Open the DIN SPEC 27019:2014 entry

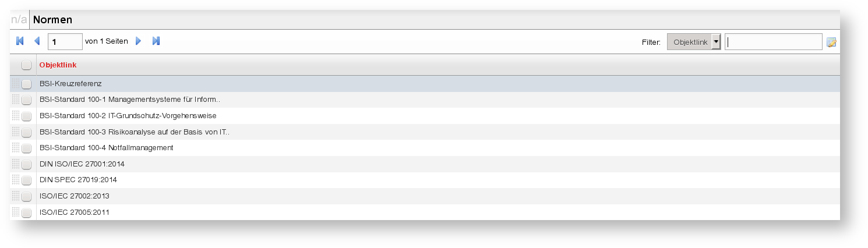tap(78, 180)
